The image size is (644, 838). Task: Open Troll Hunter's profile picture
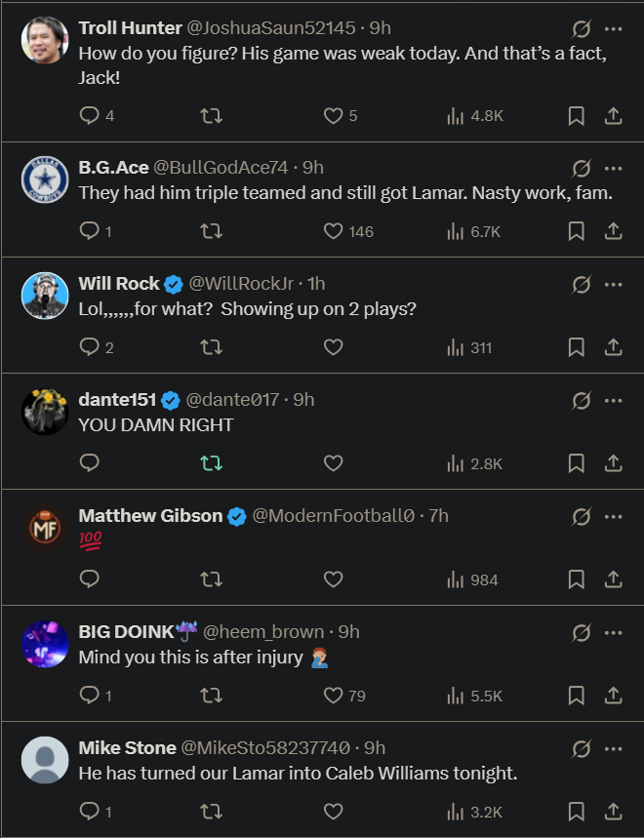[x=45, y=40]
